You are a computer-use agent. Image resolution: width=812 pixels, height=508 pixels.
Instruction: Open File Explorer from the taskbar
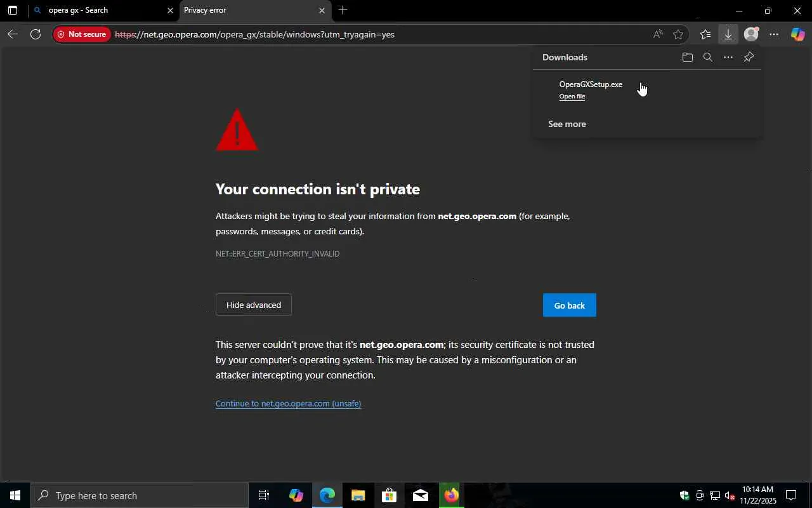point(358,495)
